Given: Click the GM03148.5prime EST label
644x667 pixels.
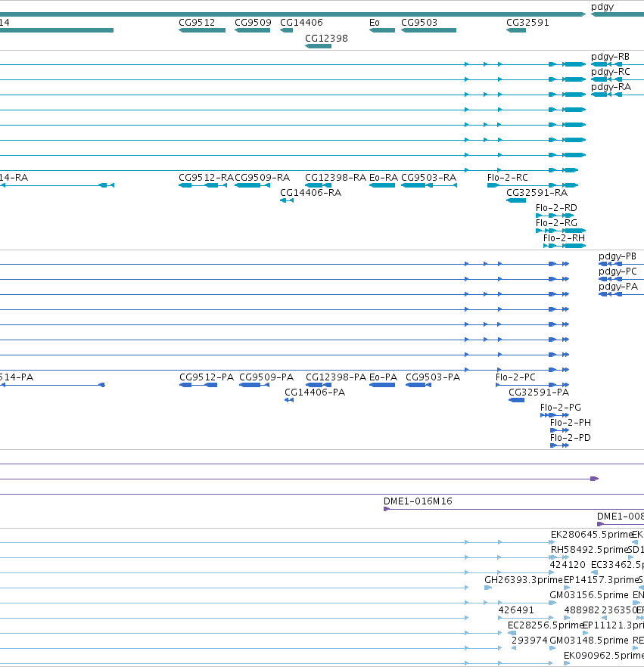Looking at the screenshot, I should [589, 641].
